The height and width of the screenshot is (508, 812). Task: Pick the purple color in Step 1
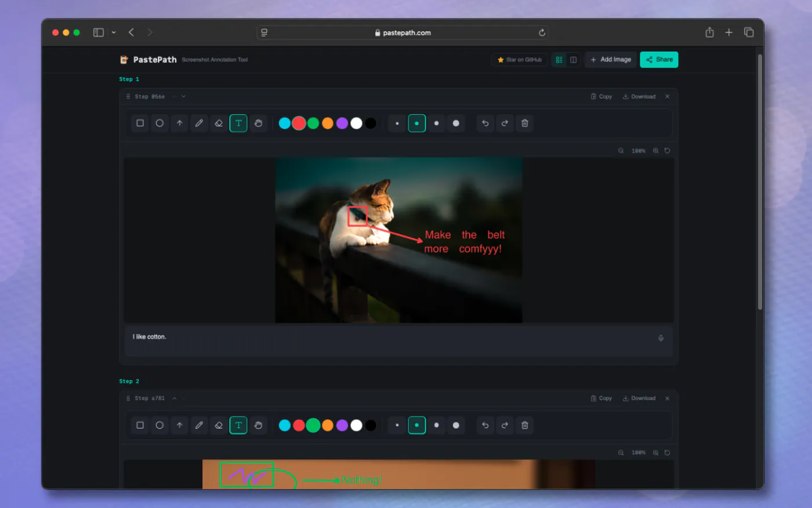[342, 123]
